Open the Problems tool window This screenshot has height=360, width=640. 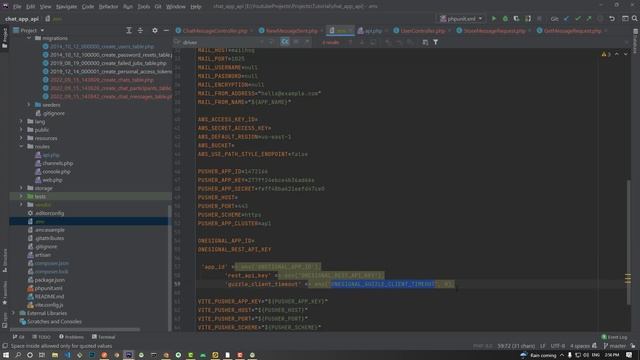click(x=71, y=337)
